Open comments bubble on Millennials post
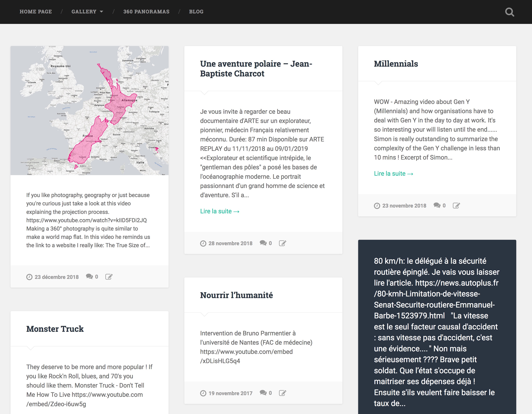The height and width of the screenshot is (414, 532). pos(437,205)
